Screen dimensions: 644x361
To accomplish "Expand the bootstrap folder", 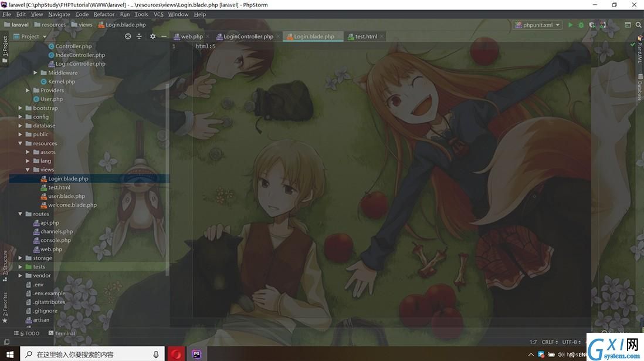I will tap(20, 108).
